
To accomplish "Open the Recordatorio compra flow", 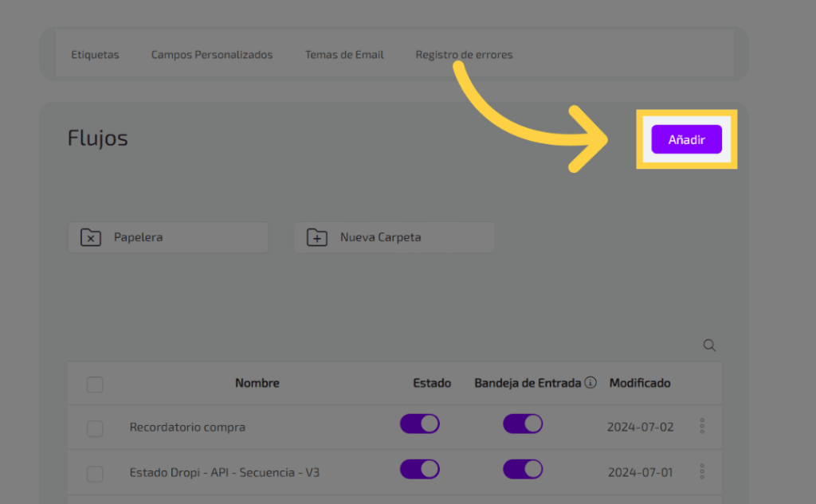I will [x=187, y=428].
